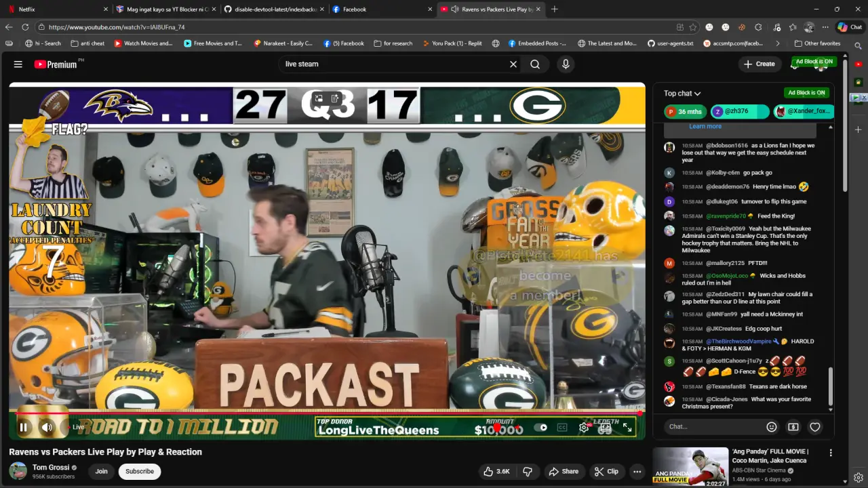The width and height of the screenshot is (868, 488).
Task: Open a new browser tab
Action: (x=555, y=9)
